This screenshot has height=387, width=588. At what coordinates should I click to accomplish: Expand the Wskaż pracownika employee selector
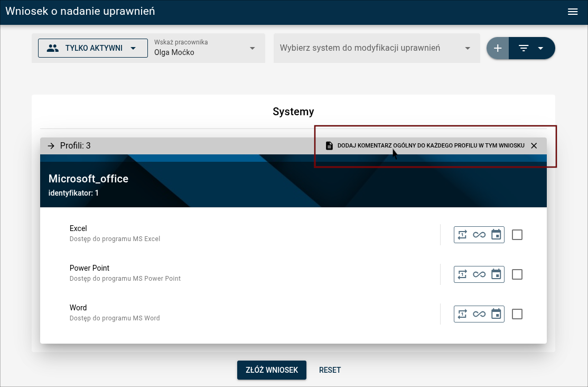click(x=206, y=48)
